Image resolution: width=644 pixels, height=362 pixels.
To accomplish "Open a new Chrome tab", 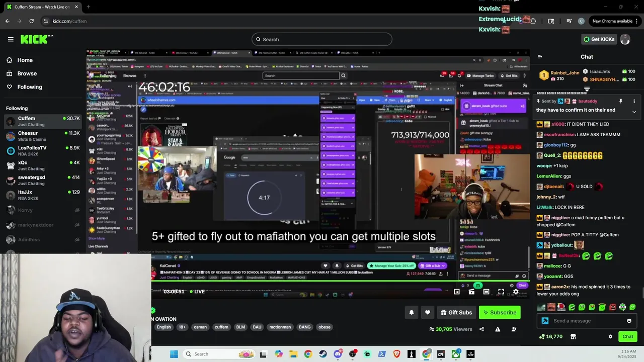I will coord(88,7).
